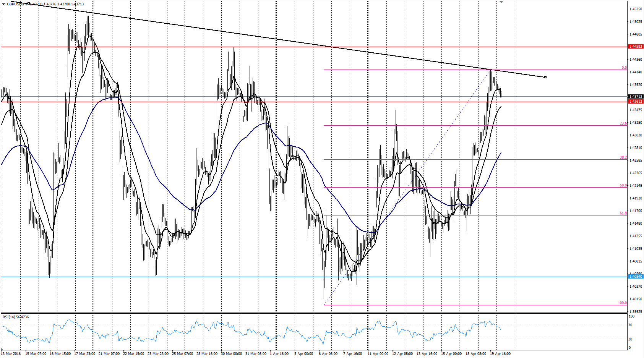644x358 pixels.
Task: Click the blue 1.40540 price label
Action: 636,276
